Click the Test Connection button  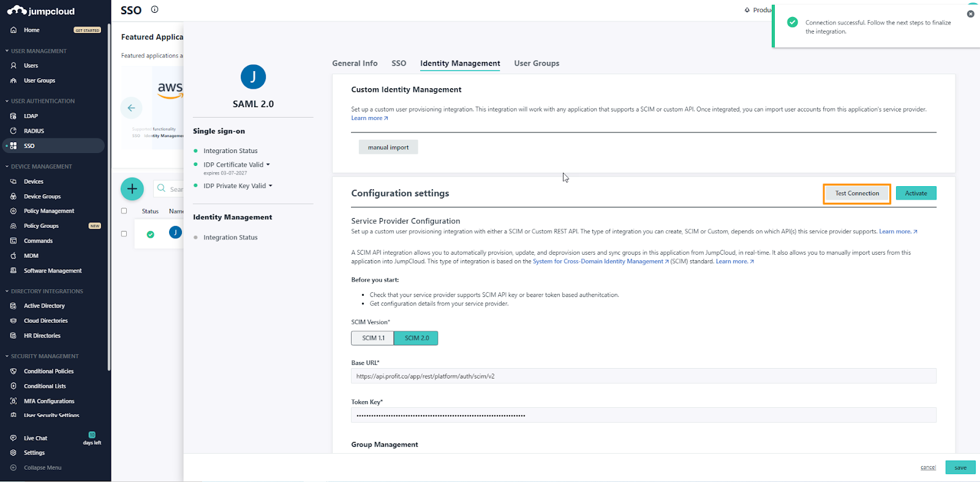pos(857,194)
